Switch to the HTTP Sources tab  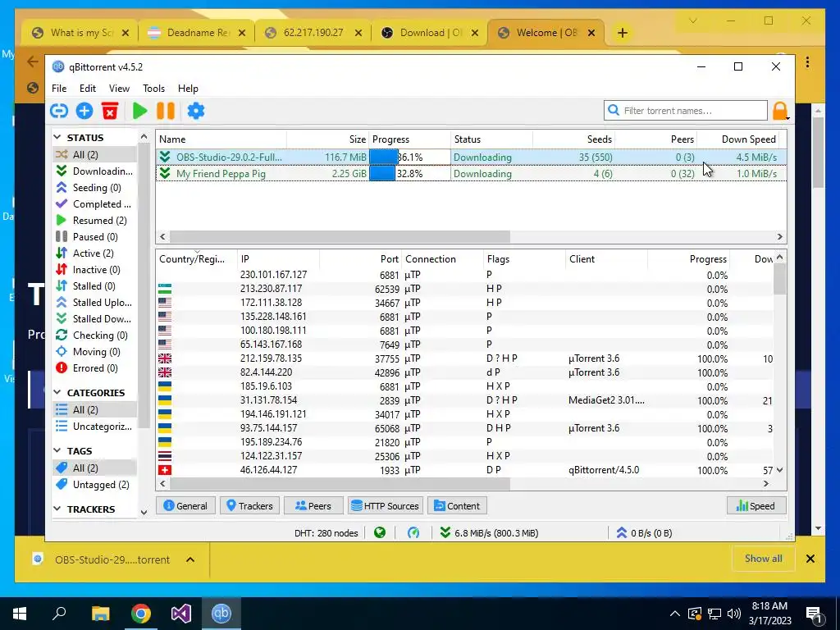(x=386, y=505)
